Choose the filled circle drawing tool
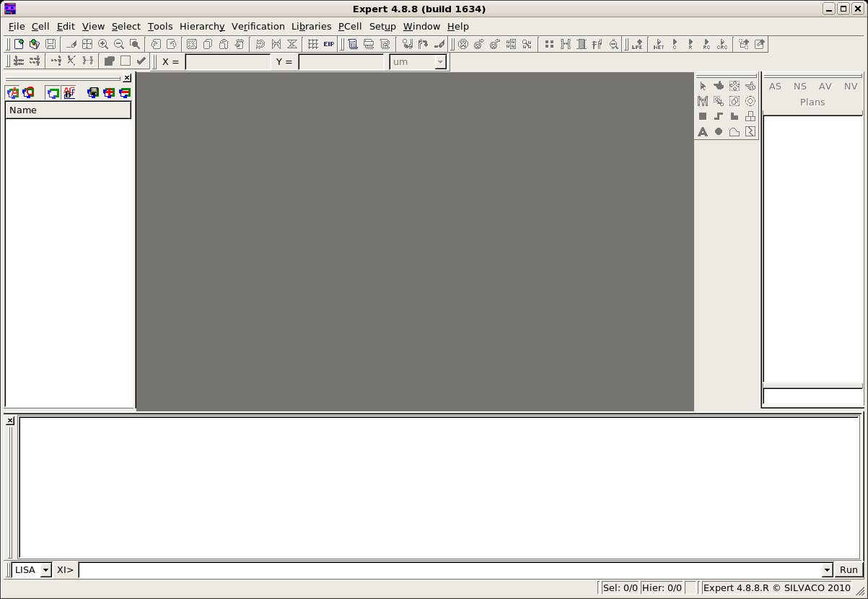868x599 pixels. click(719, 131)
